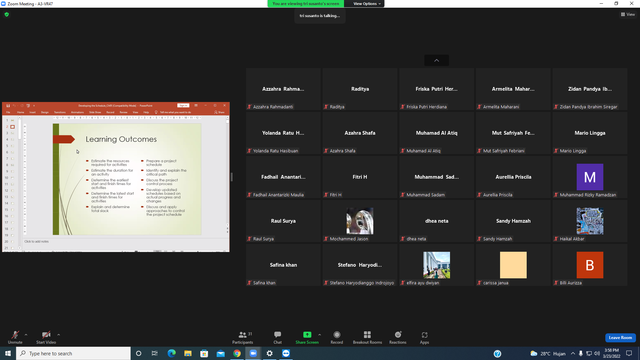
Task: Select Armelita Maharani's tile
Action: coord(513,89)
